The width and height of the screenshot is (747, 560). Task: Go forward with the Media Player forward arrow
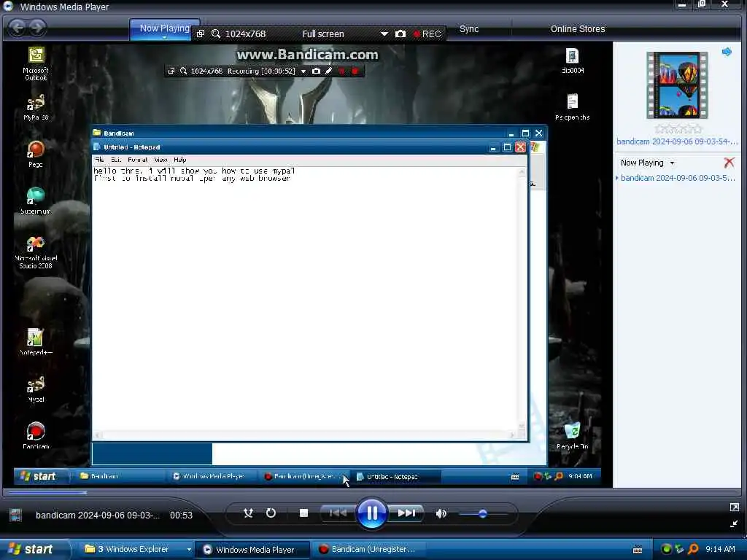tap(38, 28)
